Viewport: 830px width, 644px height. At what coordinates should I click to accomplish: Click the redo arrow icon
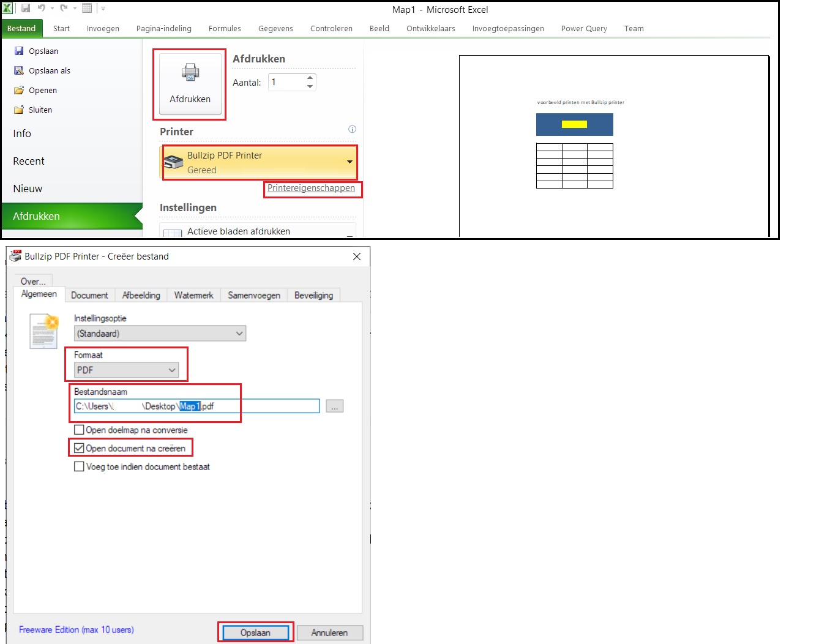click(x=64, y=8)
